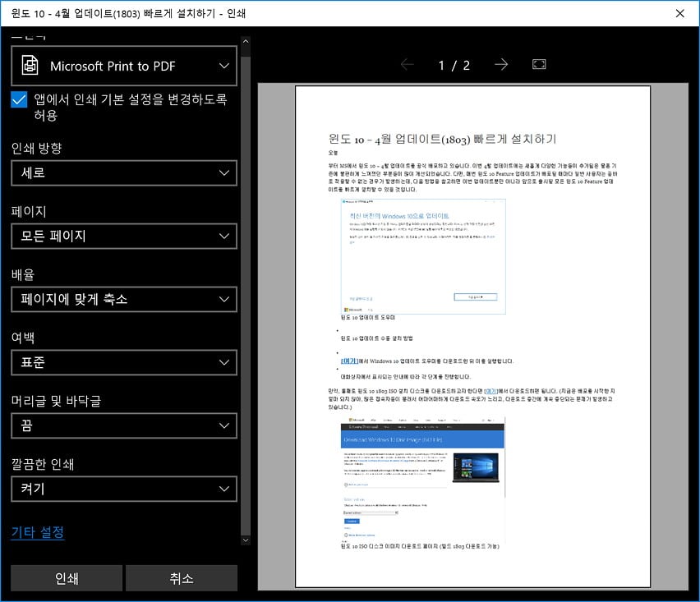Close the print dialog window
This screenshot has width=700, height=602.
click(x=679, y=13)
